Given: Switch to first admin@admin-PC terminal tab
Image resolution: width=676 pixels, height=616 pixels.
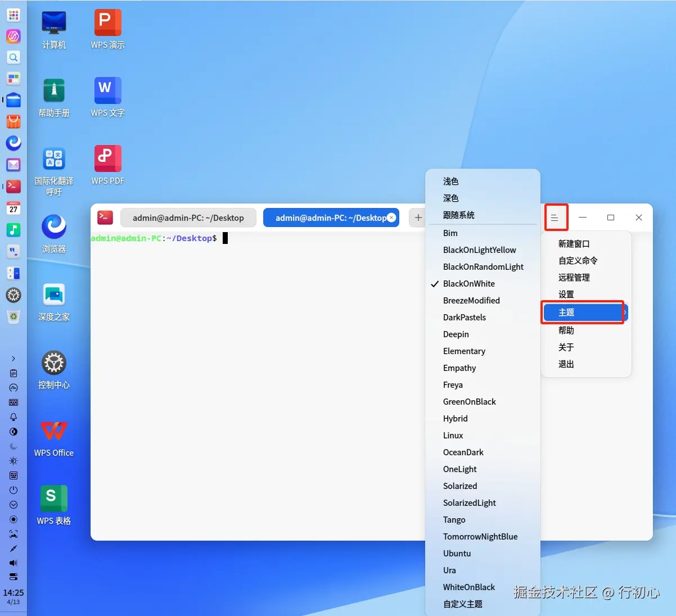Looking at the screenshot, I should (x=188, y=218).
